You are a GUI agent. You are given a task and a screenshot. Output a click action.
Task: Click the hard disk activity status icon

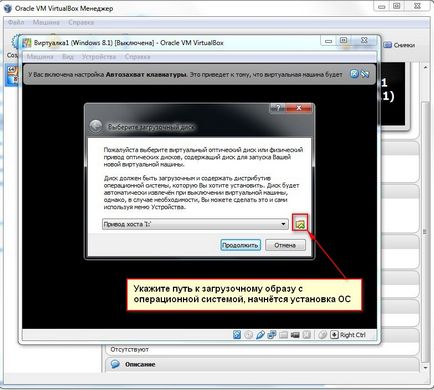point(237,335)
